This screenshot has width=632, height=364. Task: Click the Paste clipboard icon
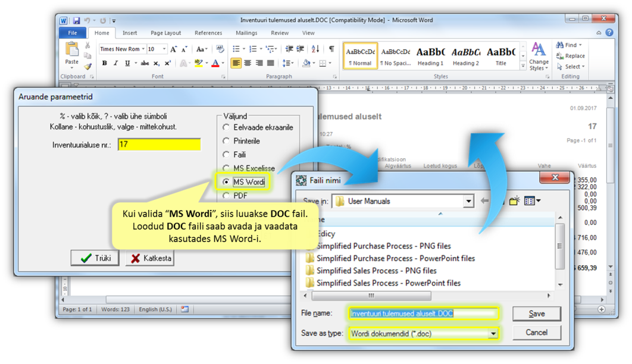tap(72, 49)
